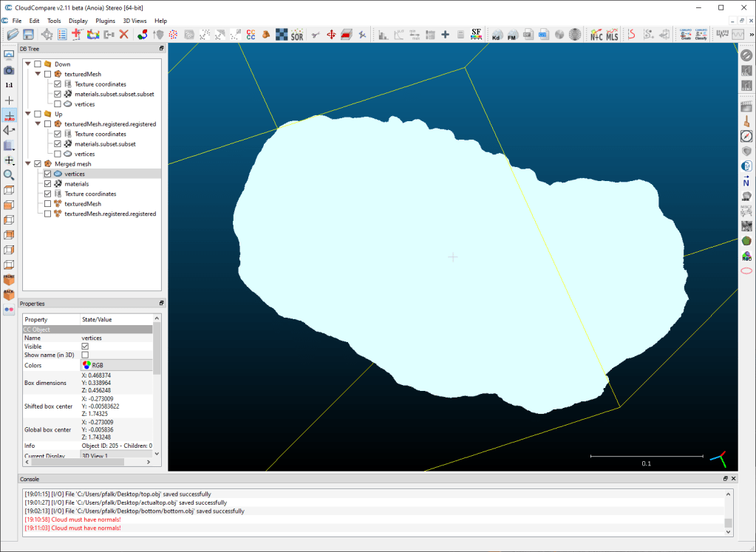Viewport: 756px width, 552px height.
Task: Click the MLS toolbar icon
Action: (612, 35)
